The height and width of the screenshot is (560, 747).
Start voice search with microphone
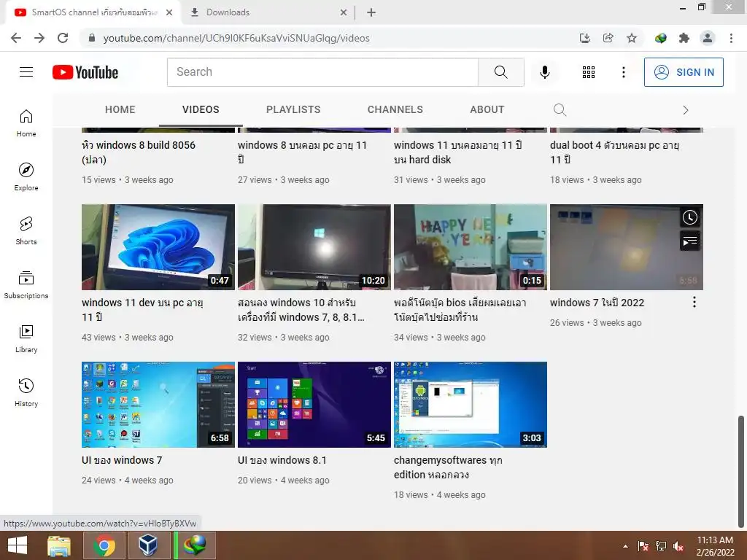[544, 72]
